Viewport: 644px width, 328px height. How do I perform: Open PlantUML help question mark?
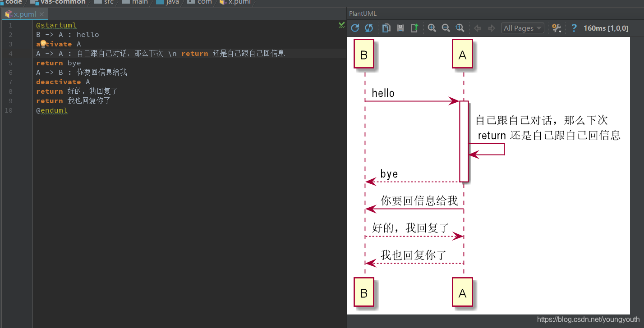click(x=574, y=28)
